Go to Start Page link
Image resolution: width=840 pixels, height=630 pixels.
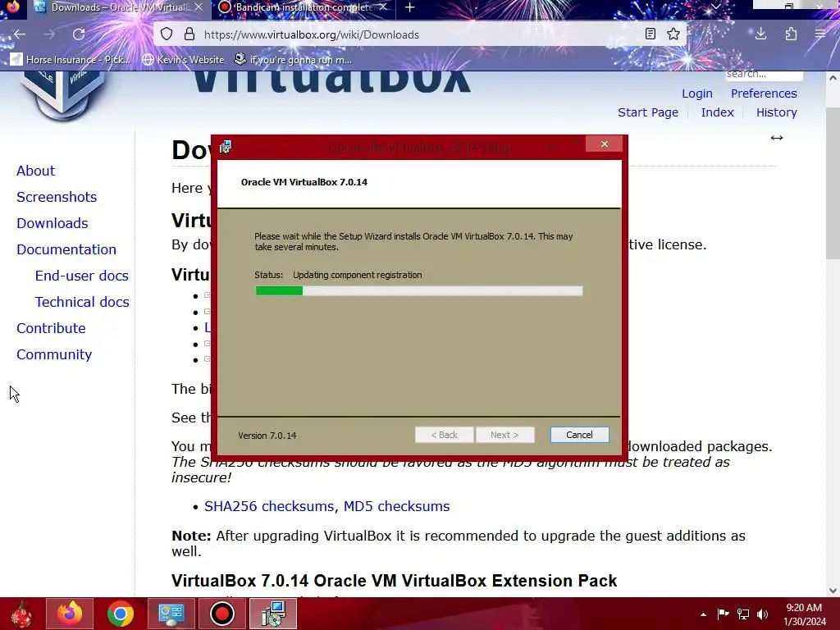648,112
